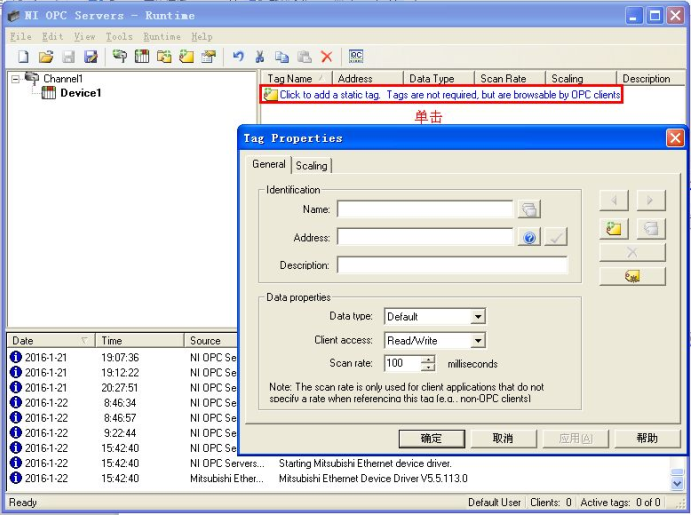The width and height of the screenshot is (691, 515).
Task: Select the 19:07:36 log entry
Action: pos(123,357)
